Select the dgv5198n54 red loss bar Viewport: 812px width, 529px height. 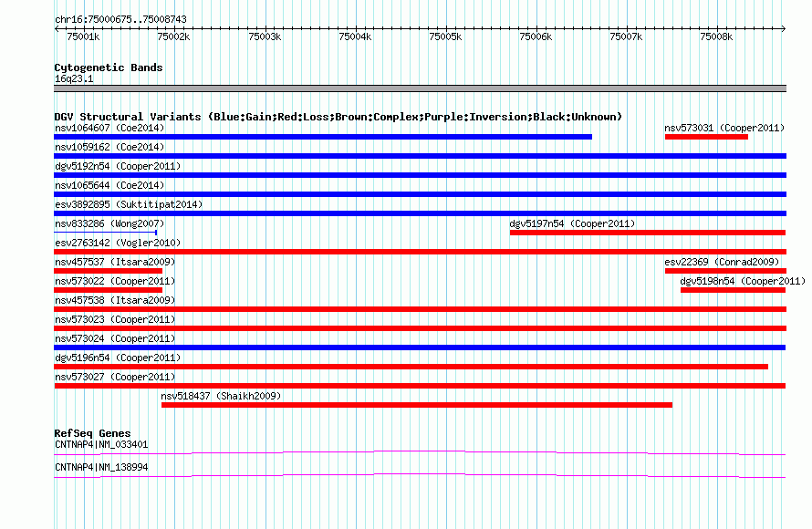tap(733, 290)
